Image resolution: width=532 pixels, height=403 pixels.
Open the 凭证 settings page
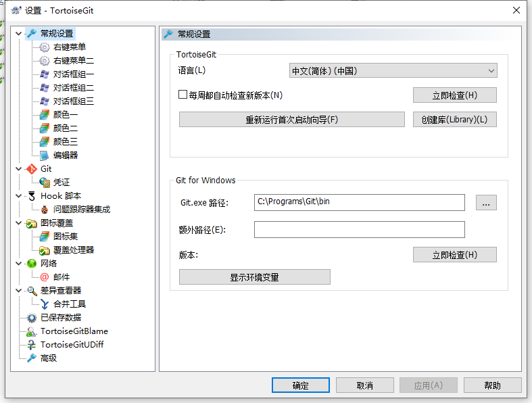[x=62, y=183]
